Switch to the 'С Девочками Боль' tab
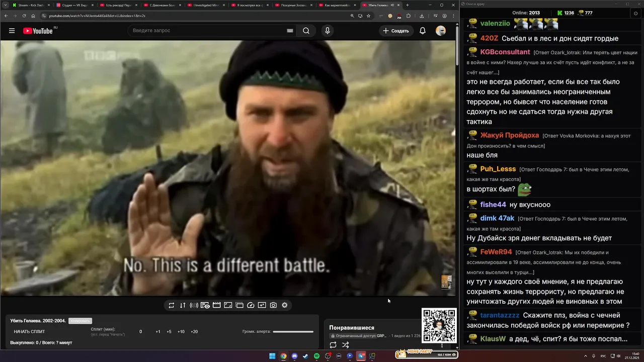 (x=163, y=5)
